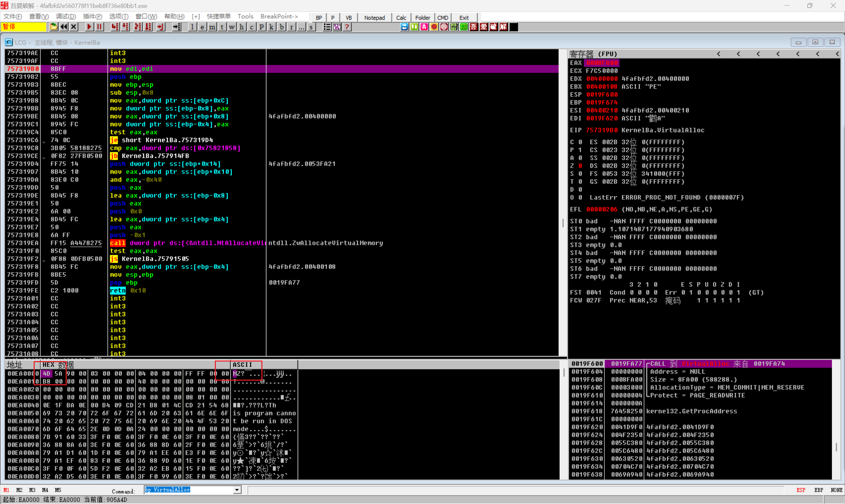Expand the Command box dropdown arrow
This screenshot has height=504, width=845.
pos(237,490)
